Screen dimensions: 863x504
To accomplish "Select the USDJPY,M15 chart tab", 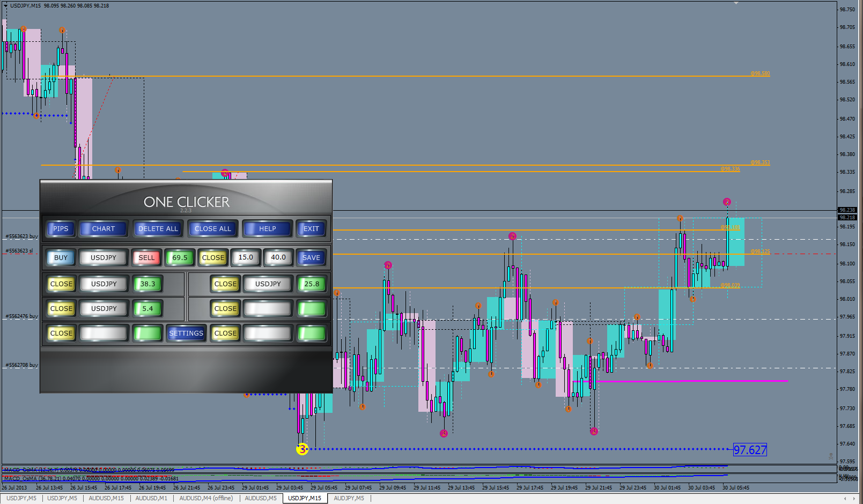I will coord(305,499).
